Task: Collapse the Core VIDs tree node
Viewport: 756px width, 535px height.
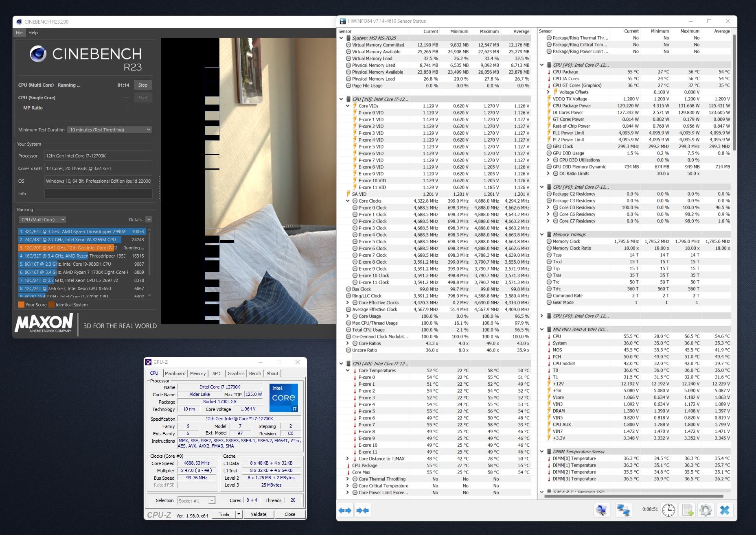Action: coord(348,106)
